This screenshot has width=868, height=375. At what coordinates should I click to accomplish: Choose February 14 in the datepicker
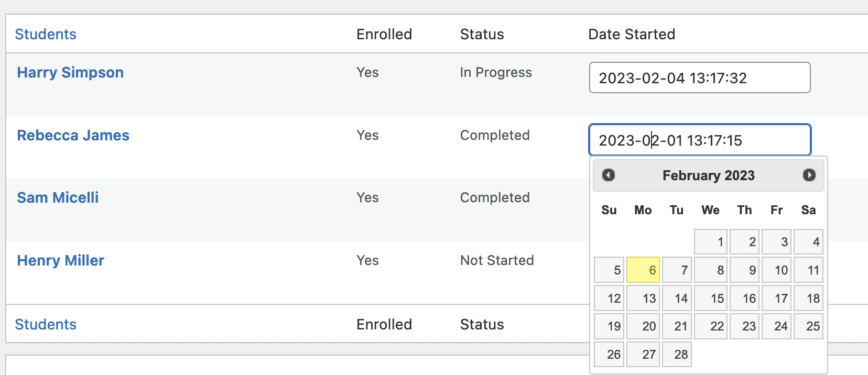pyautogui.click(x=677, y=299)
